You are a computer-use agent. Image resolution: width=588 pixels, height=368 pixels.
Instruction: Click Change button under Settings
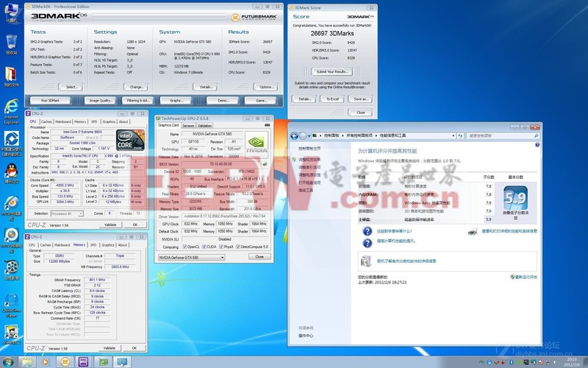[x=137, y=87]
